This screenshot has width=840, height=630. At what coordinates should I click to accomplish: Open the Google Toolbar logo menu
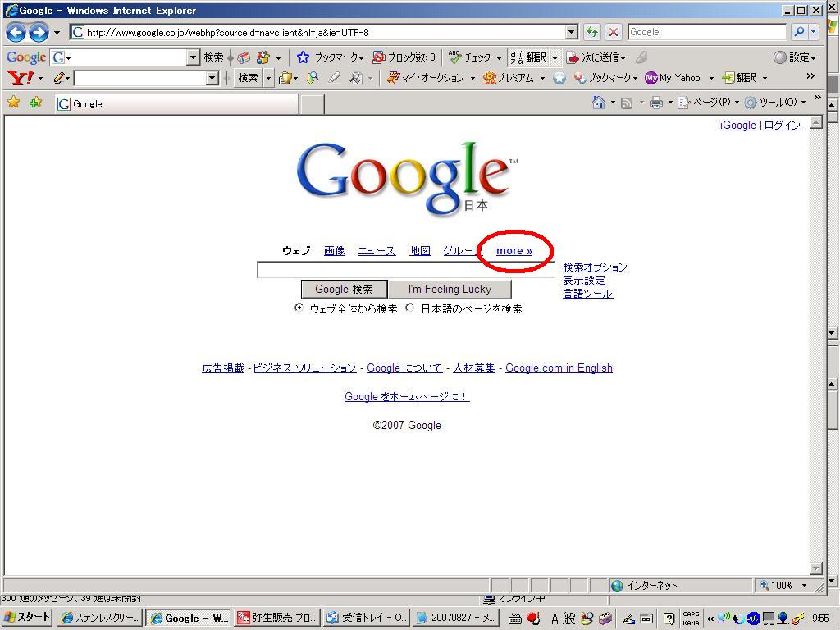pyautogui.click(x=25, y=57)
